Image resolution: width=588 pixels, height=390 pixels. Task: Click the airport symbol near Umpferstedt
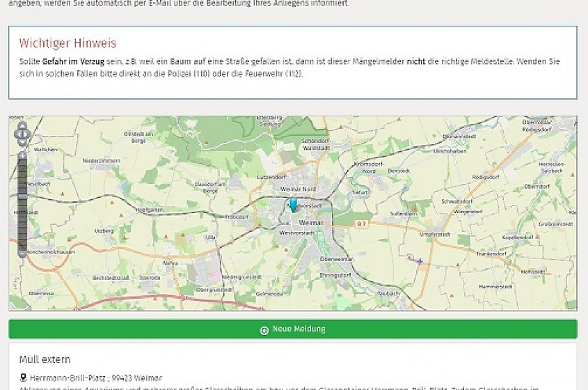[420, 261]
